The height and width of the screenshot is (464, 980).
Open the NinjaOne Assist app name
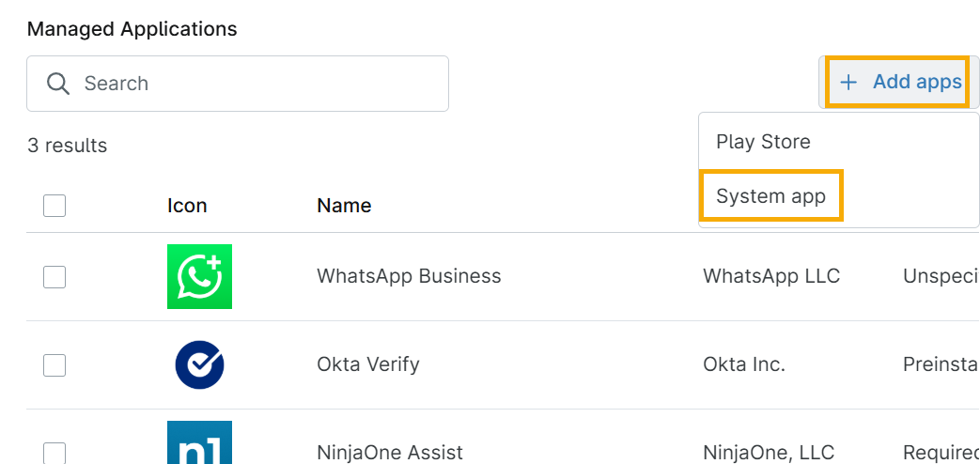click(390, 453)
